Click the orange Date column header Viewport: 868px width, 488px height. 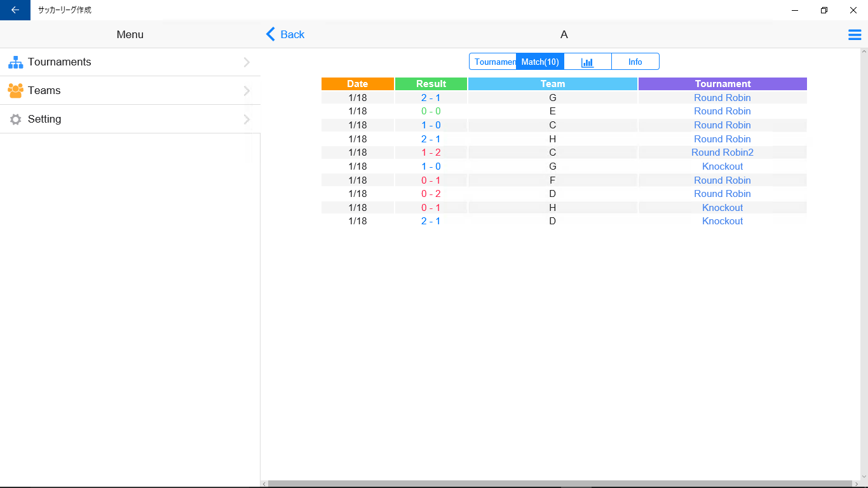pos(358,84)
